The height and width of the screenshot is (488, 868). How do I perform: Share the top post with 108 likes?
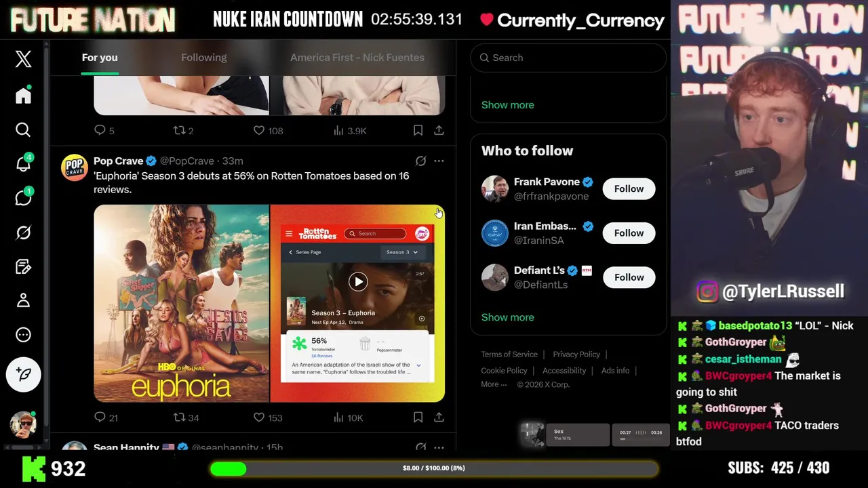(439, 131)
